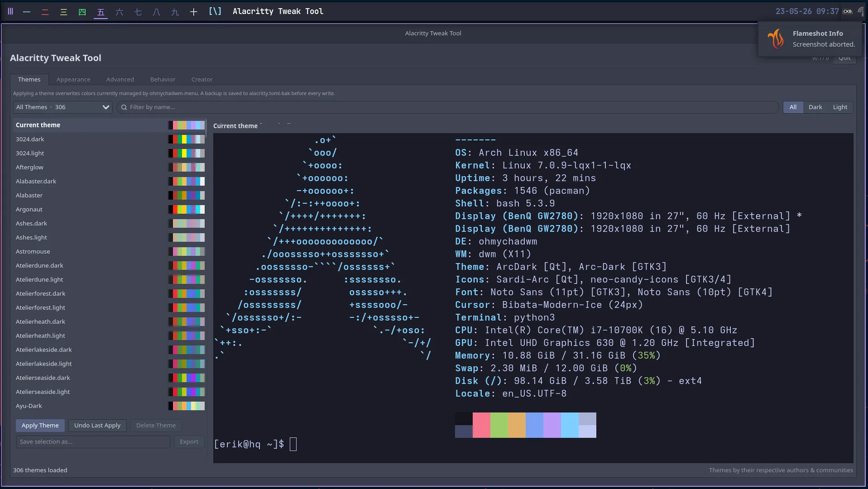Select the Afterglow theme
868x489 pixels.
point(110,167)
